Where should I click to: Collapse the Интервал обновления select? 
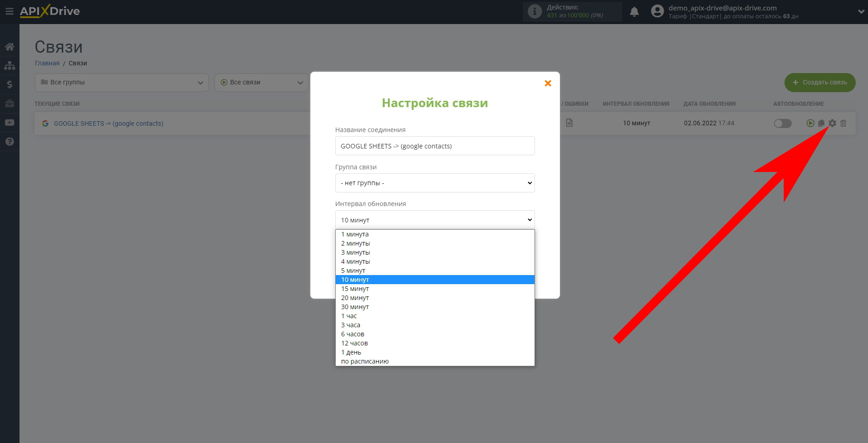435,220
